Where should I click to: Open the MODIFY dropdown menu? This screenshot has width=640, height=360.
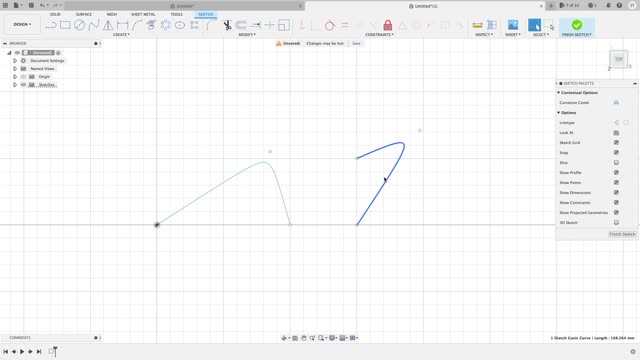[247, 35]
